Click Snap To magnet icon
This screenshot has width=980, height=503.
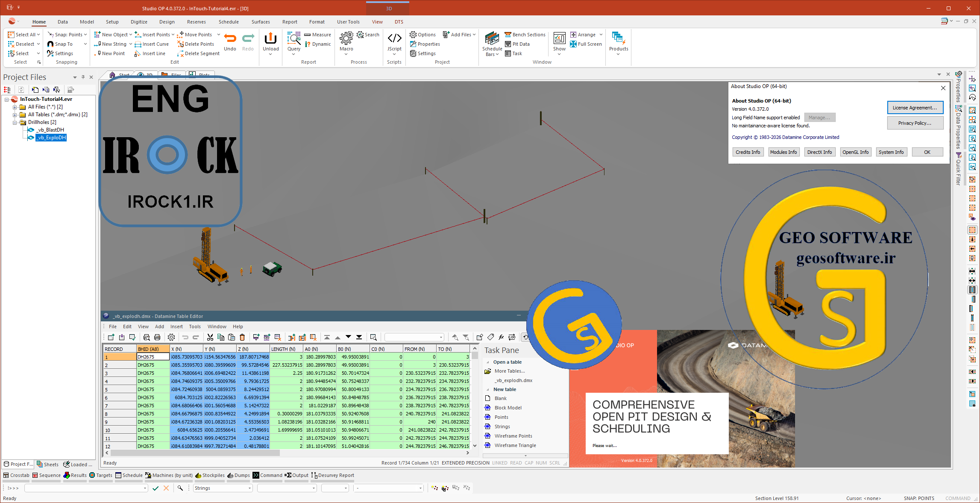(x=50, y=44)
